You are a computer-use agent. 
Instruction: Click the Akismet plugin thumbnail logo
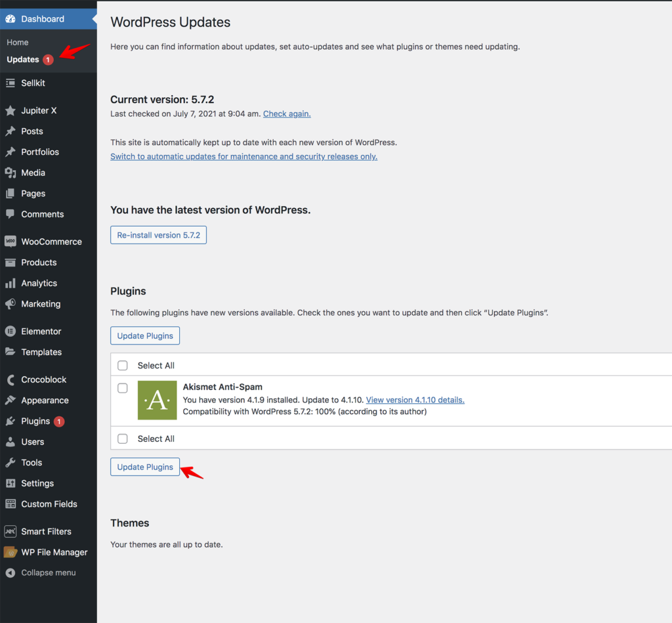tap(157, 400)
